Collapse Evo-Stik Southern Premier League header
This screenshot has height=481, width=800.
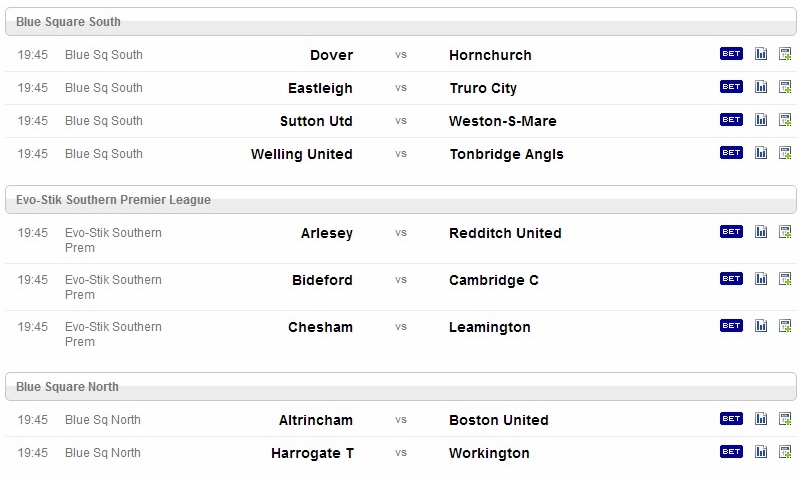401,199
